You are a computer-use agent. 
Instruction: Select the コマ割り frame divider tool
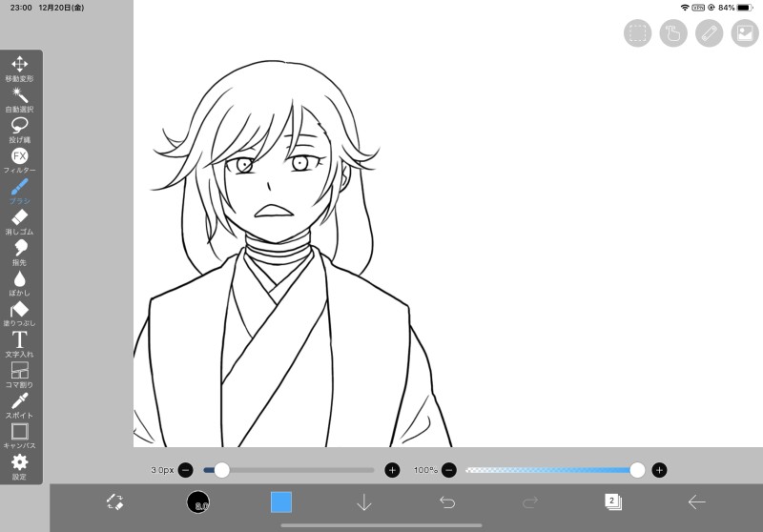(x=19, y=375)
